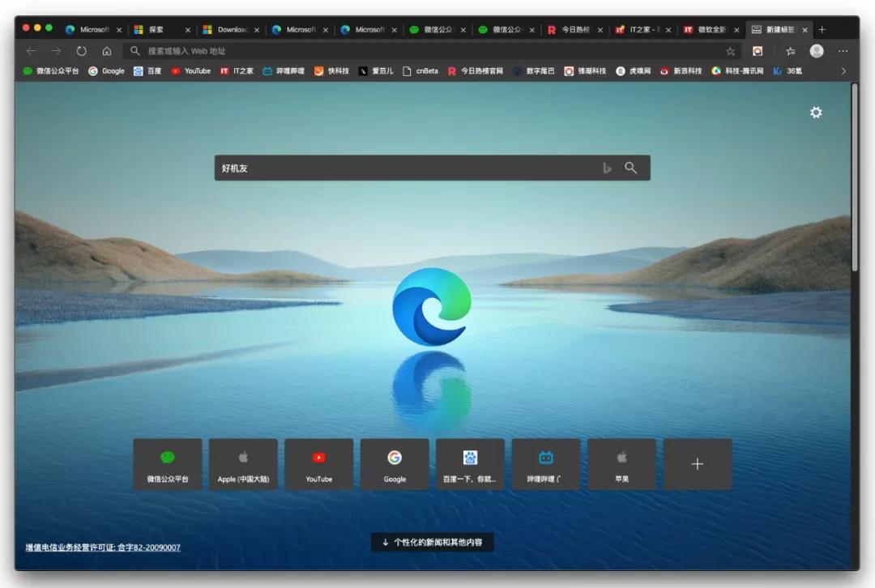Viewport: 875px width, 588px height.
Task: Expand the bookmarks bar overflow chevron
Action: click(x=843, y=71)
